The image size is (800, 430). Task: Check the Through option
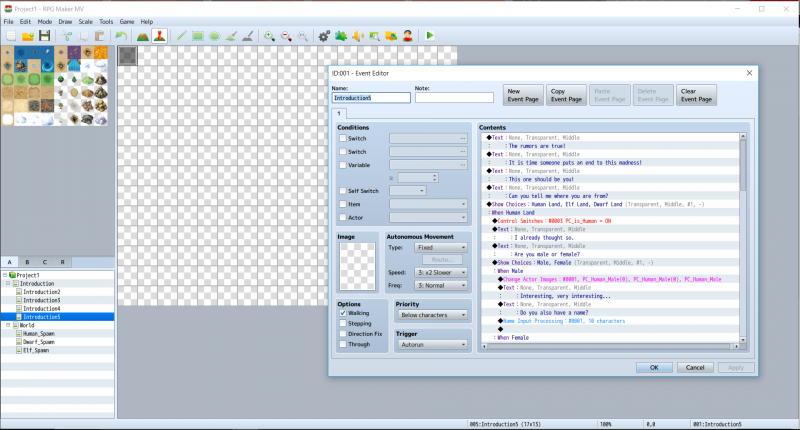(343, 344)
